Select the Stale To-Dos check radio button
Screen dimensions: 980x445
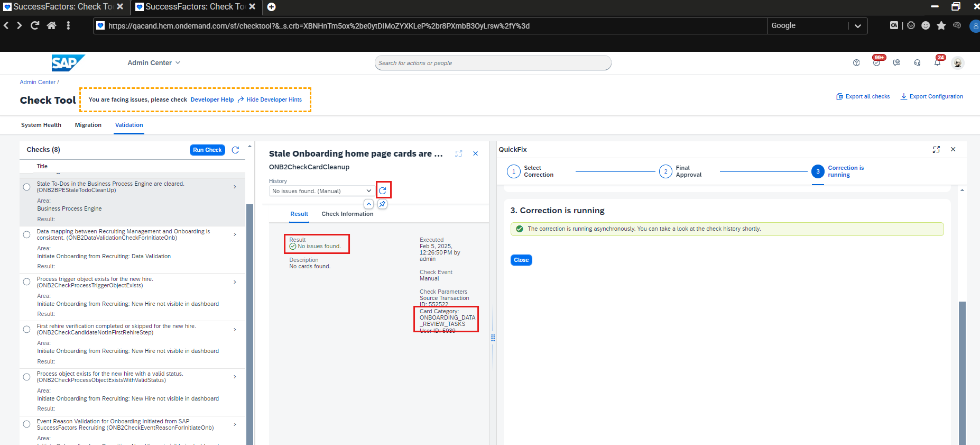(27, 187)
